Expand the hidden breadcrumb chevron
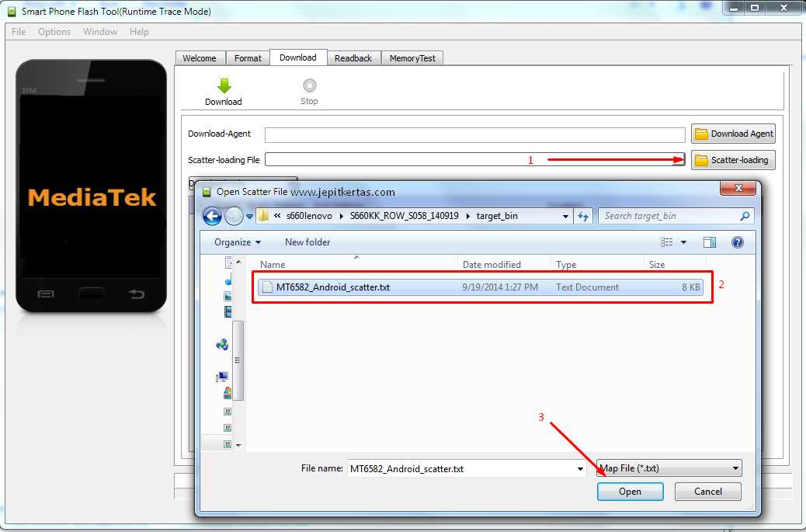The height and width of the screenshot is (532, 806). coord(277,216)
